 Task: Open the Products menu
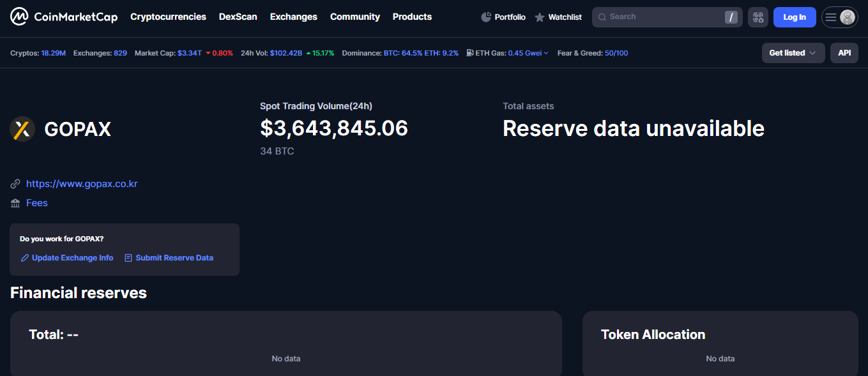coord(412,17)
